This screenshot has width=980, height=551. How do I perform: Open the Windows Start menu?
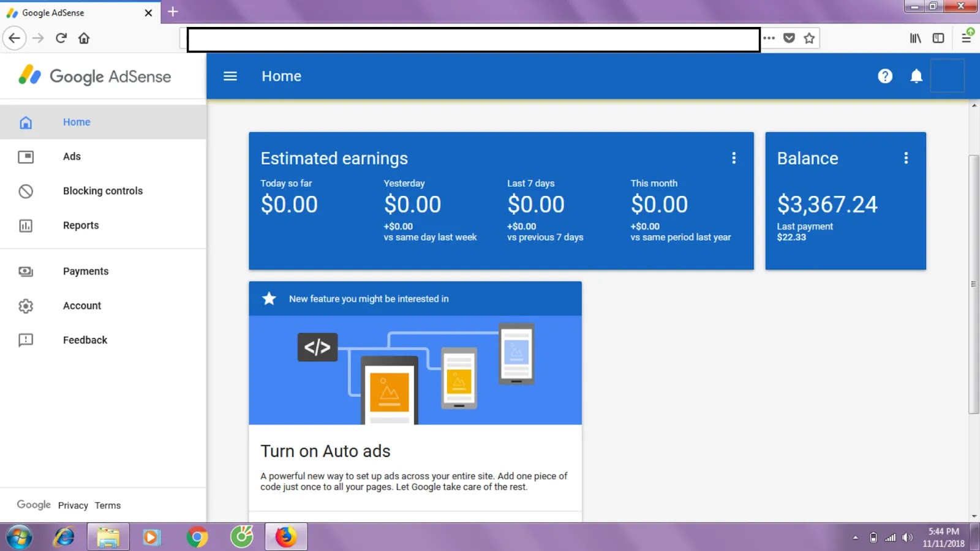tap(18, 538)
